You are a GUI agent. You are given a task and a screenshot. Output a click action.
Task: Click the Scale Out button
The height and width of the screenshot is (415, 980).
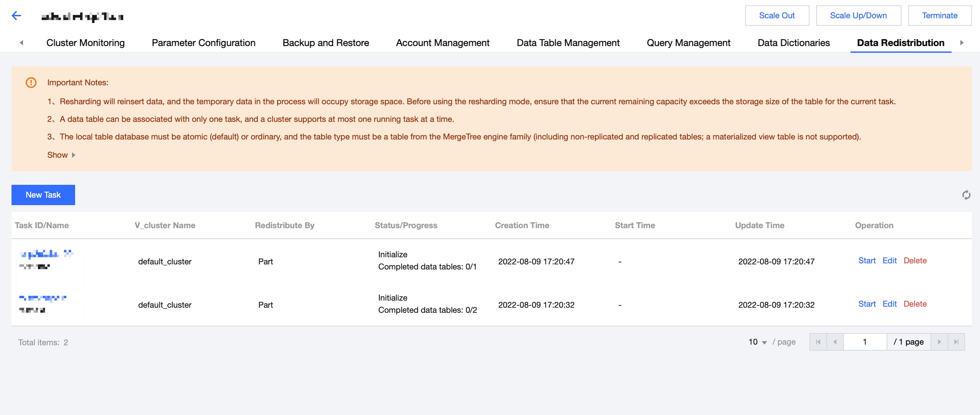click(x=777, y=16)
